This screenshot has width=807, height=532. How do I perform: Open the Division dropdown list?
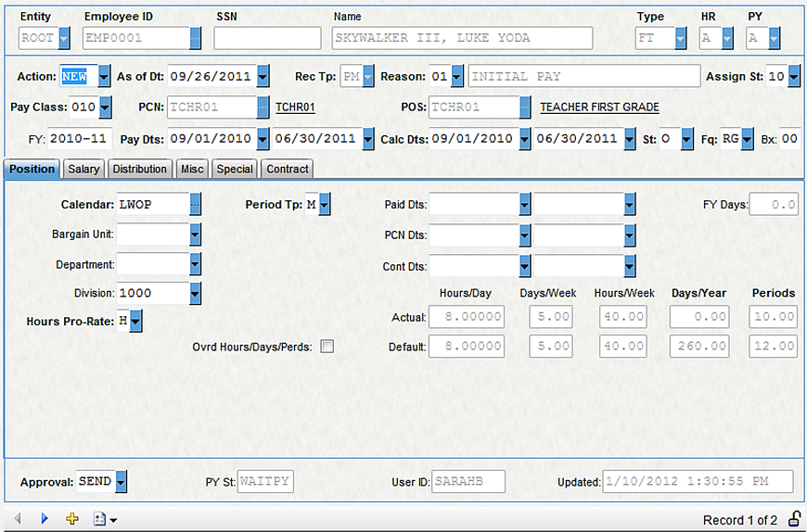point(195,293)
